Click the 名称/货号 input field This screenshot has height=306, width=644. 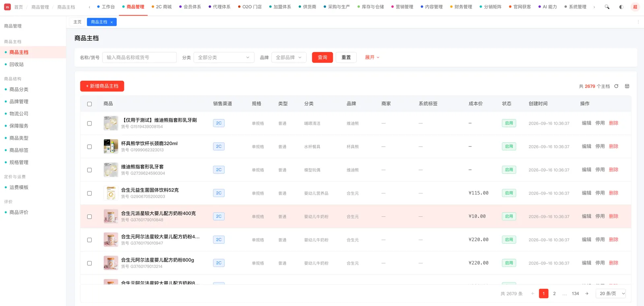(x=139, y=58)
